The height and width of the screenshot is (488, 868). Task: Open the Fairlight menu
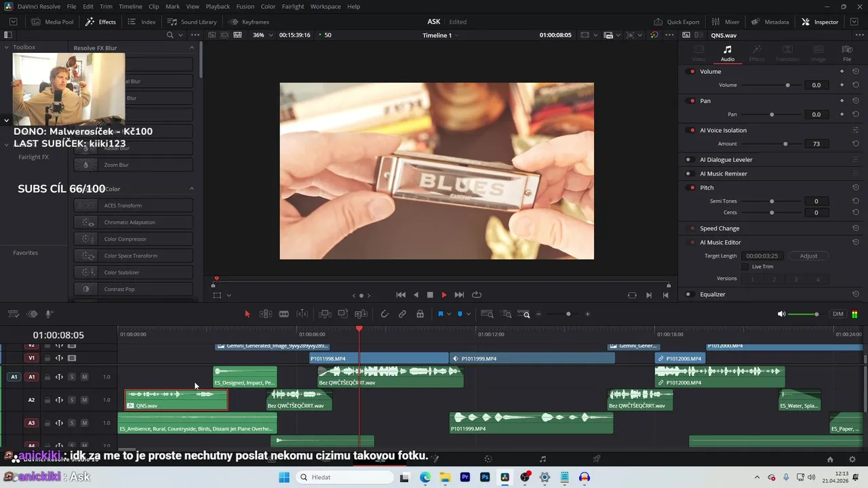click(x=293, y=6)
